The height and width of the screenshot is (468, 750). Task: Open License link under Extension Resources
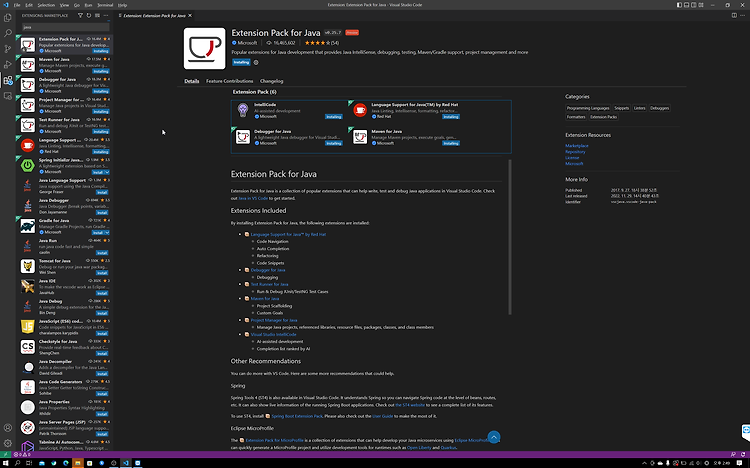(x=572, y=157)
